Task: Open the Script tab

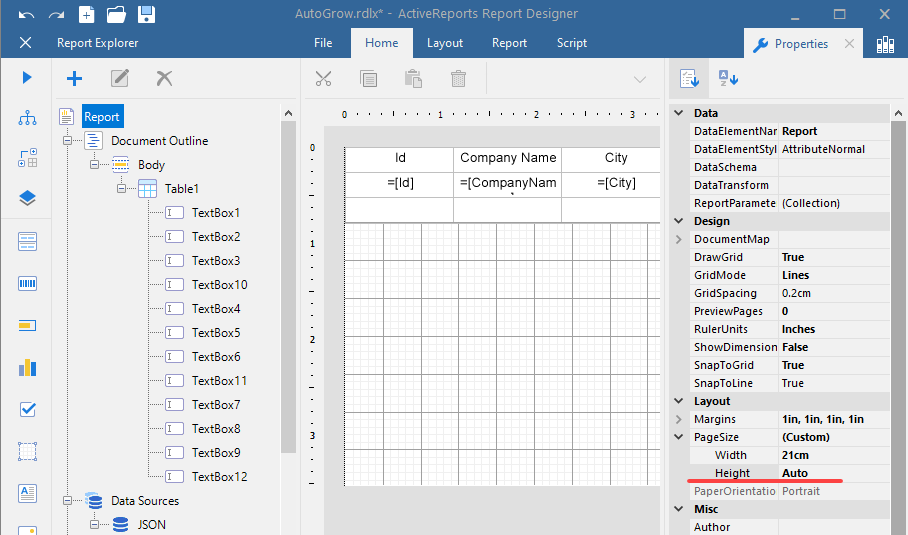Action: (x=572, y=43)
